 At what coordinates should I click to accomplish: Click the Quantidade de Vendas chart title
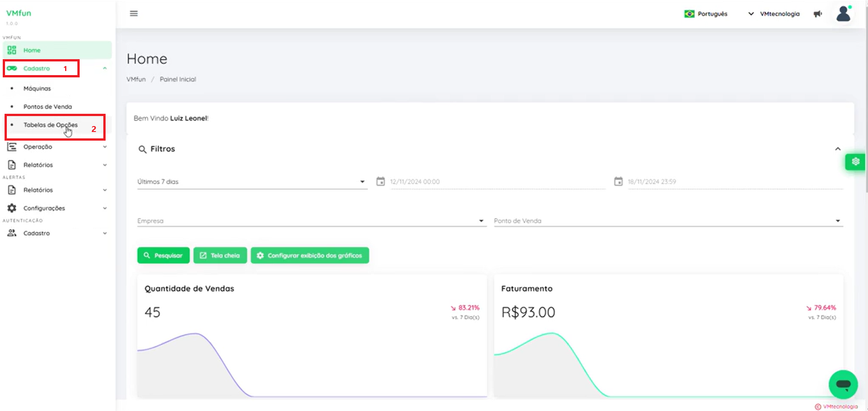coord(189,289)
